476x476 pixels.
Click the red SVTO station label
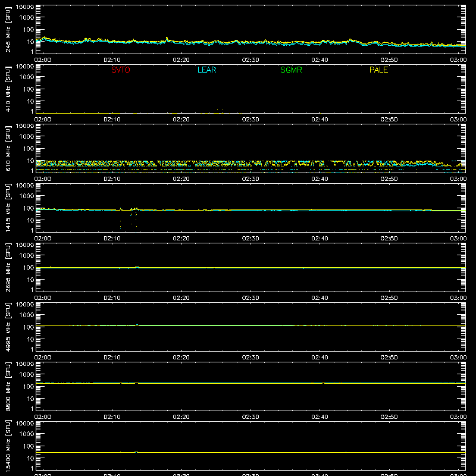tap(121, 70)
